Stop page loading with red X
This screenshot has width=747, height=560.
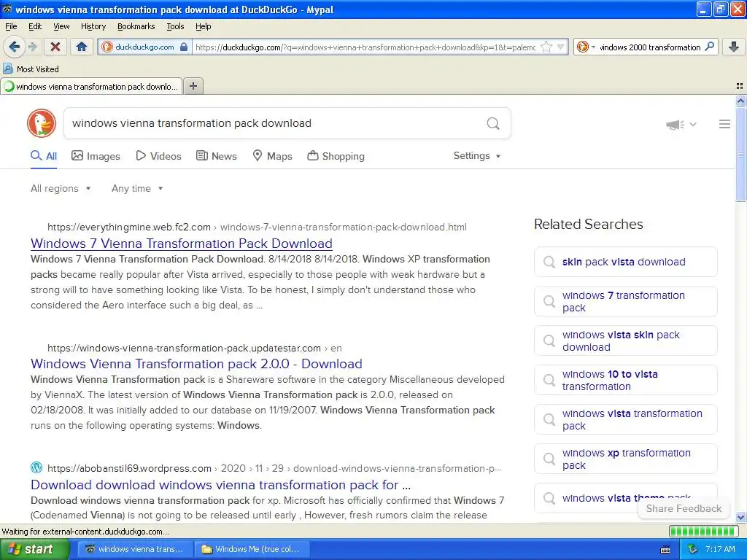pyautogui.click(x=55, y=47)
